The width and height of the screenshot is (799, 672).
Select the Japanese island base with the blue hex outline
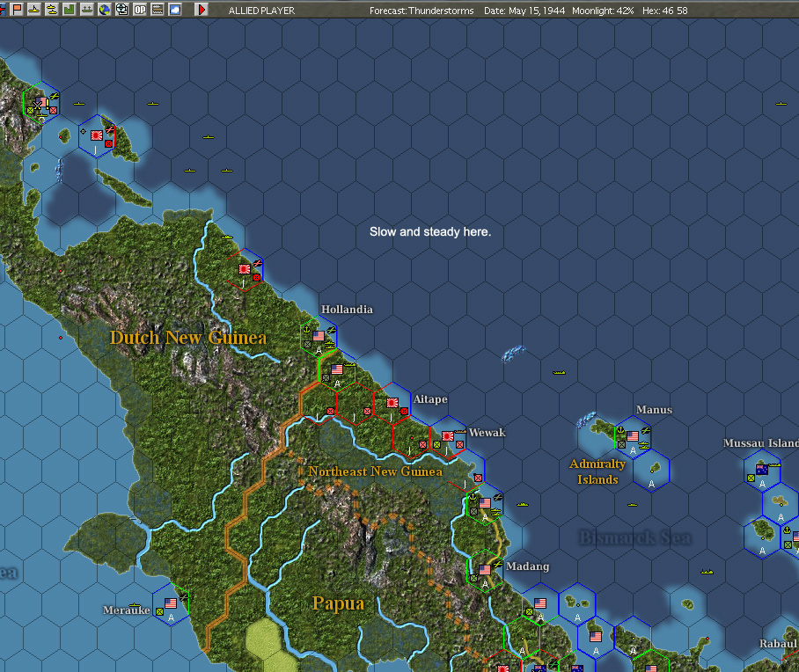pos(97,136)
